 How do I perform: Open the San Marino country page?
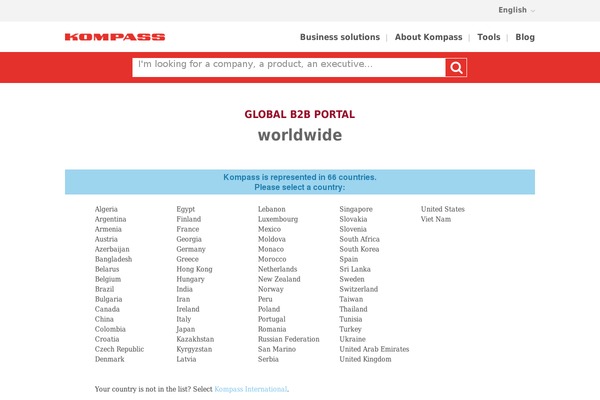277,349
